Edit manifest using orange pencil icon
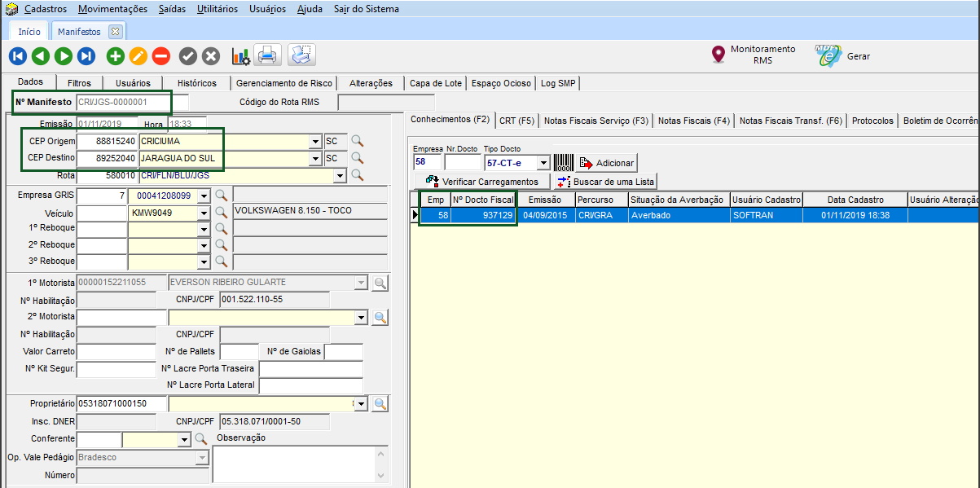 [138, 56]
